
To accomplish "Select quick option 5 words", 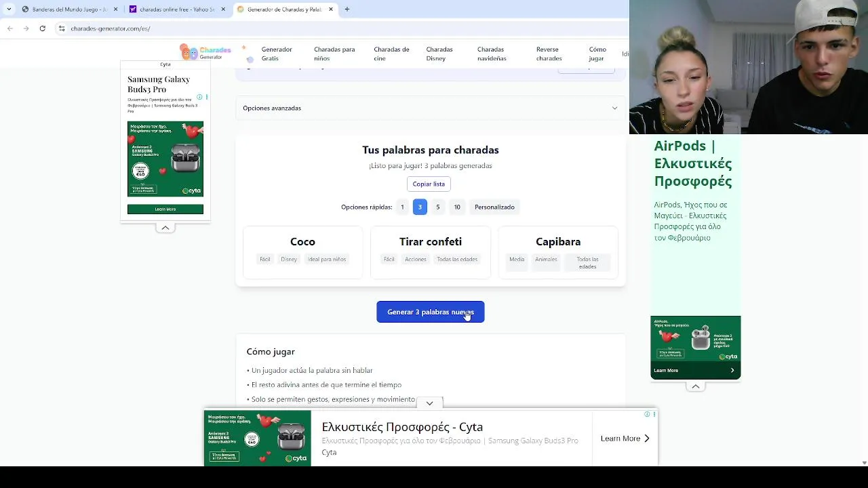I will coord(438,207).
